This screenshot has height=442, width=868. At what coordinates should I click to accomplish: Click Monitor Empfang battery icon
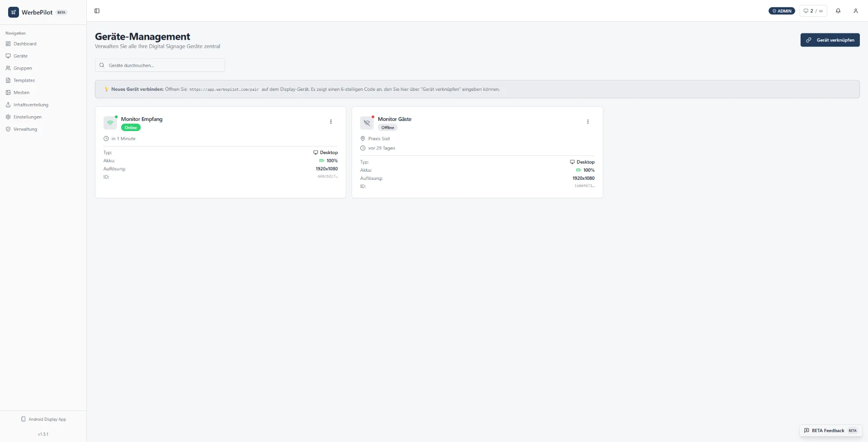pyautogui.click(x=321, y=160)
